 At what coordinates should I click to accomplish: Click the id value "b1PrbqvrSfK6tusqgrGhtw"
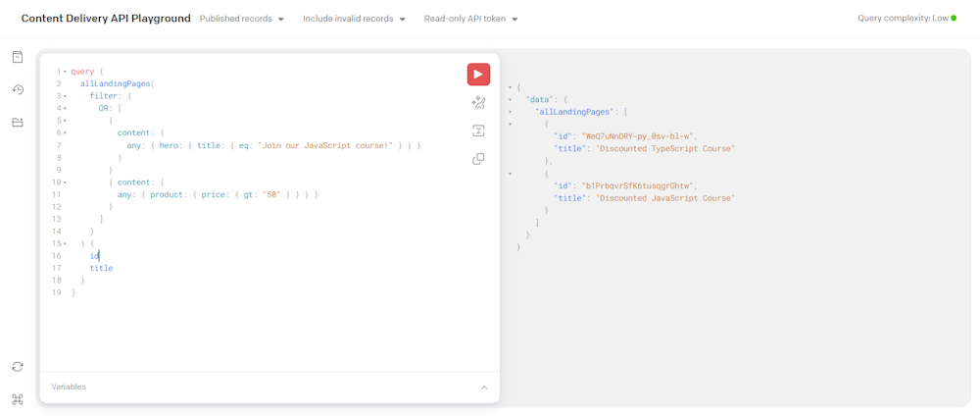(x=637, y=185)
